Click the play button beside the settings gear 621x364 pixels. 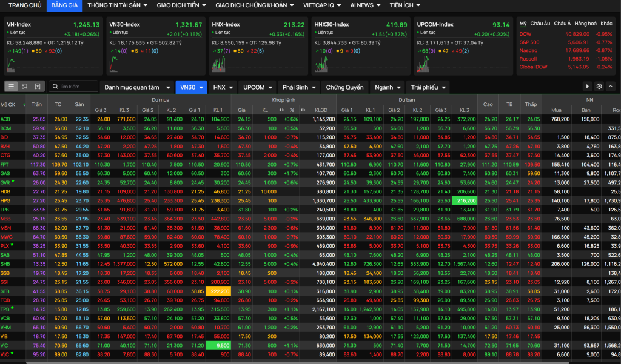coord(587,86)
